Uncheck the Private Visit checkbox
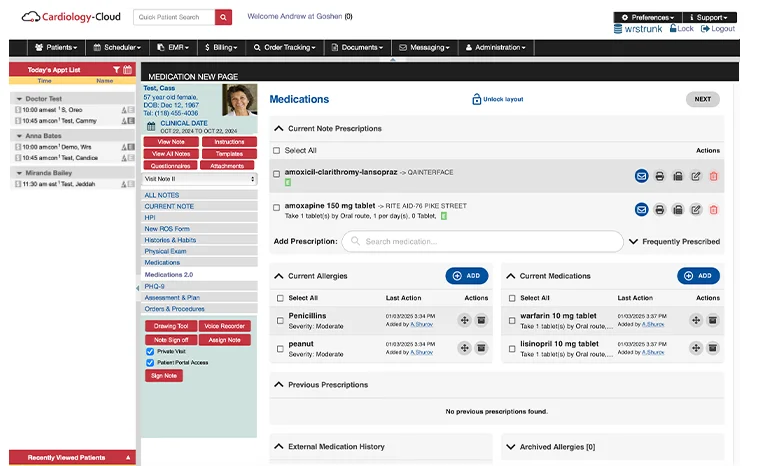The height and width of the screenshot is (466, 757). point(150,352)
